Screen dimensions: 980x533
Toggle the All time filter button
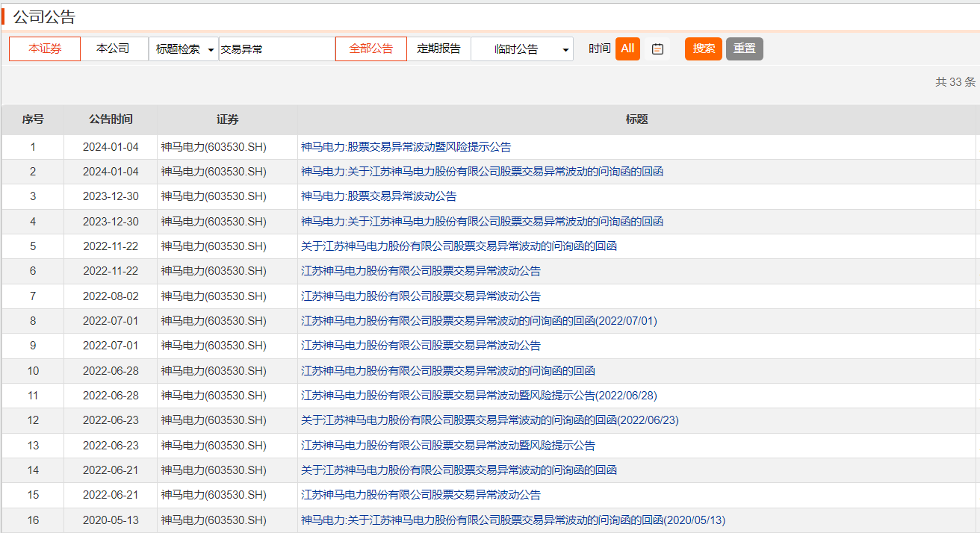[627, 49]
